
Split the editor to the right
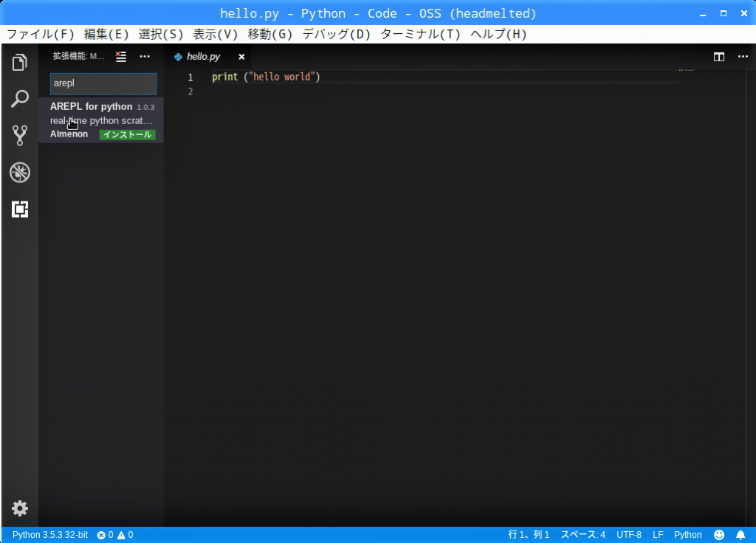pos(719,57)
